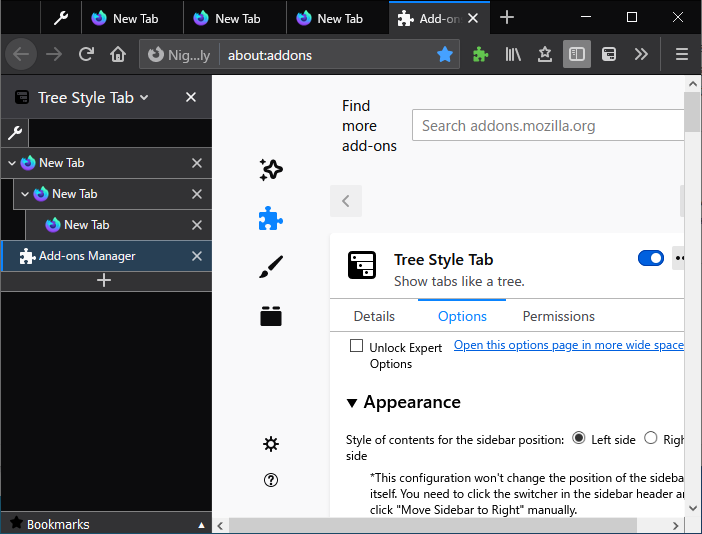Switch to the first New Tab in tab bar

tap(133, 18)
